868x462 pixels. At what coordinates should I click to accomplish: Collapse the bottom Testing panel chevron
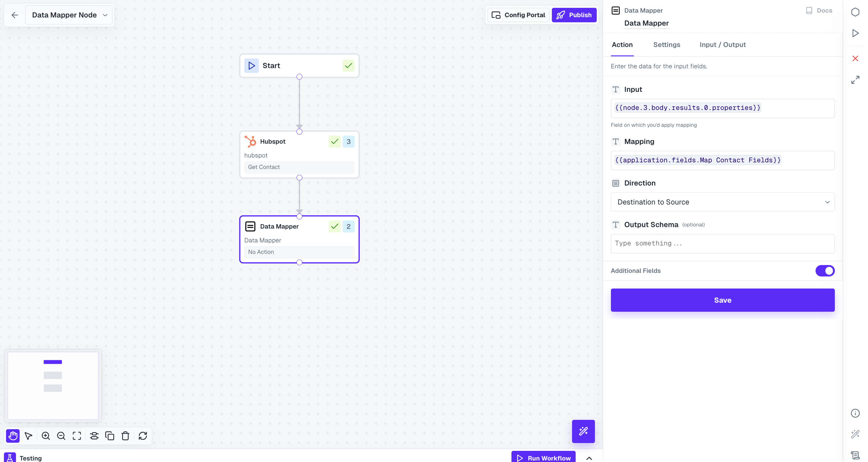589,458
